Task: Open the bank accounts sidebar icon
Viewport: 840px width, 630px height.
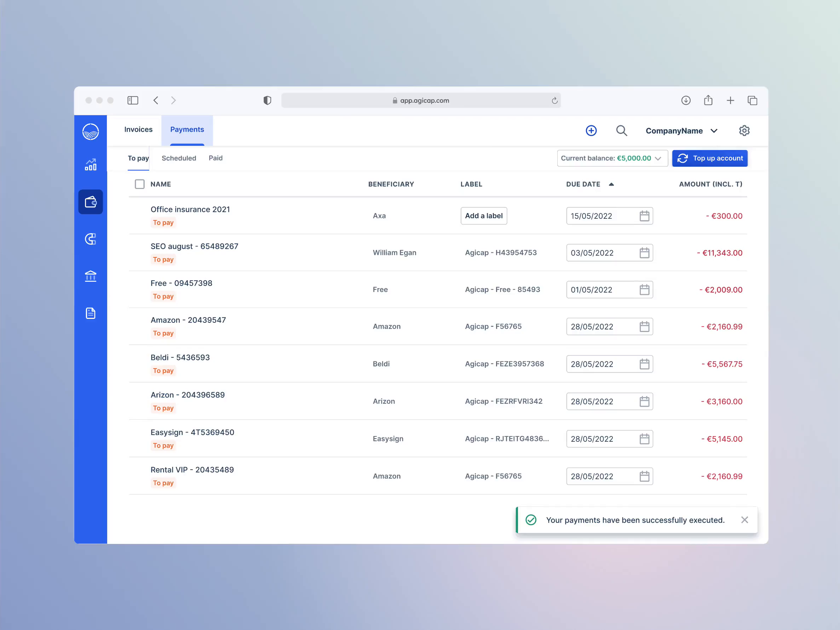Action: coord(90,276)
